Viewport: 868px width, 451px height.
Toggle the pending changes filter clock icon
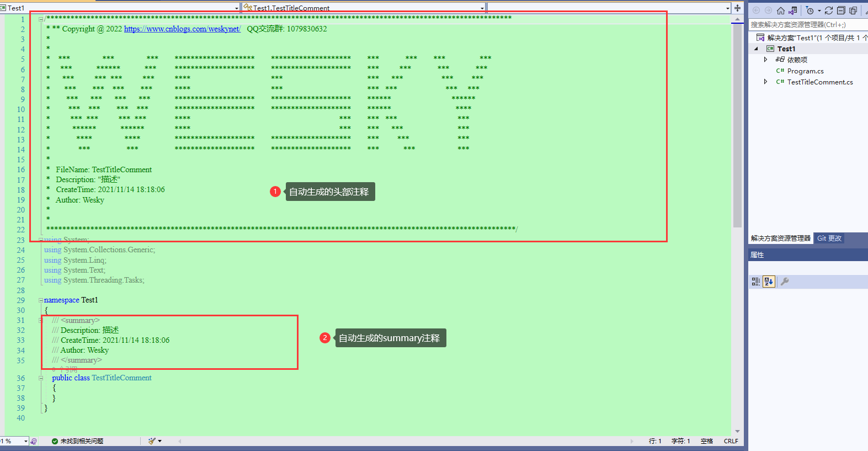[x=810, y=10]
